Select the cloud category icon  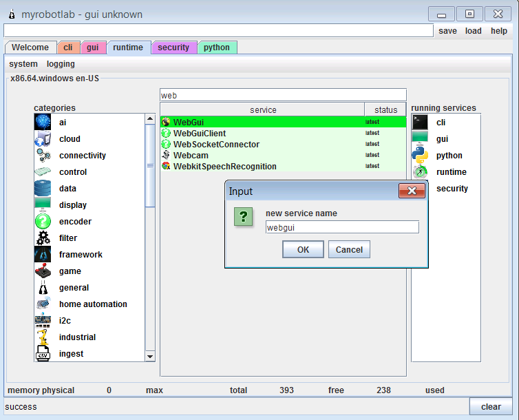(x=43, y=138)
